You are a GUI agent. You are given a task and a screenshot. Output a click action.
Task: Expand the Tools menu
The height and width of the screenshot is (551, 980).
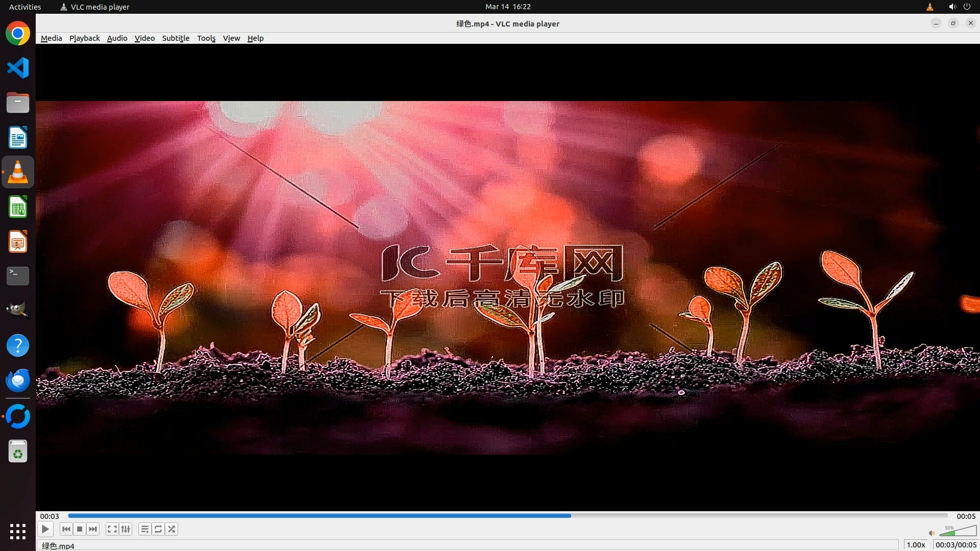pos(206,38)
